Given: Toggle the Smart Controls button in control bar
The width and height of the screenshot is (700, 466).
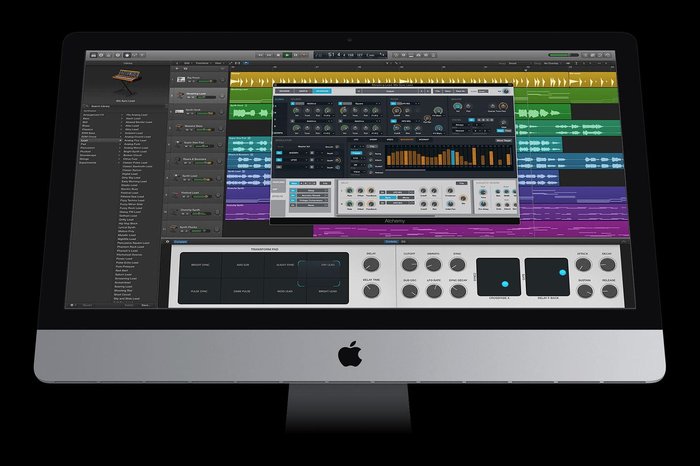Looking at the screenshot, I should (x=127, y=55).
